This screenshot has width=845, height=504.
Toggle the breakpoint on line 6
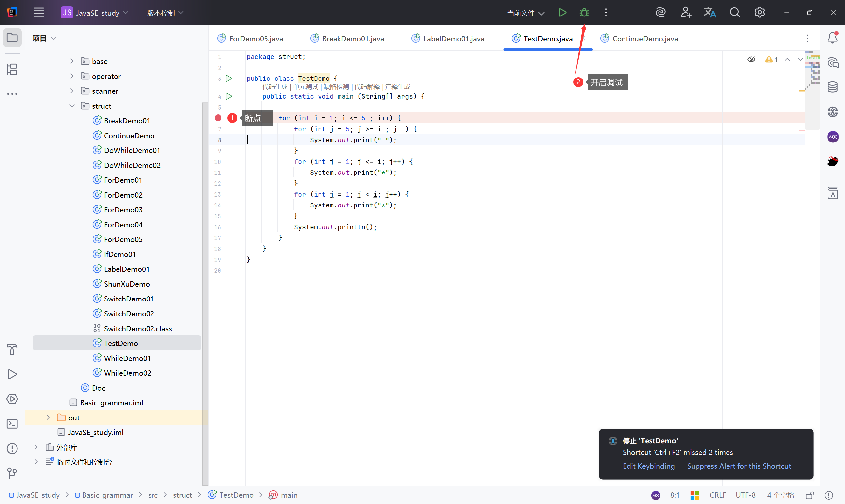coord(218,118)
